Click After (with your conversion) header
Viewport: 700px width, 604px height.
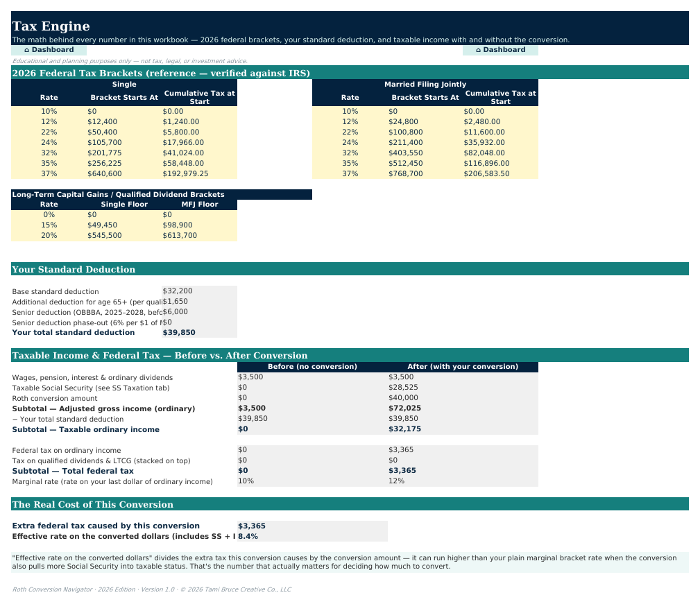click(x=463, y=367)
